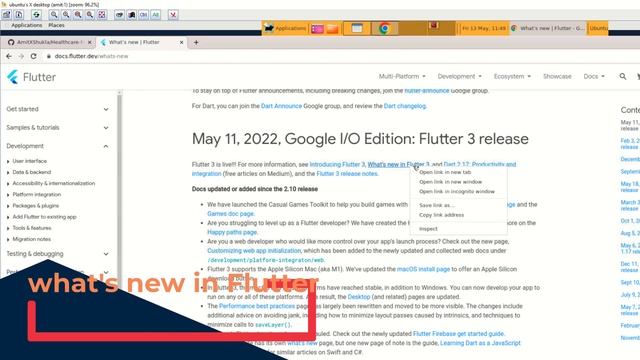640x360 pixels.
Task: Open the Performance best practices link
Action: [x=257, y=306]
